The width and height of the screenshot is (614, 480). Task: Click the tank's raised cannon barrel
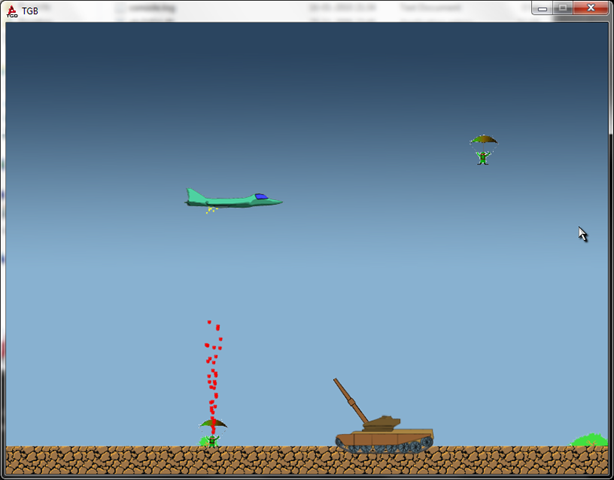[350, 400]
